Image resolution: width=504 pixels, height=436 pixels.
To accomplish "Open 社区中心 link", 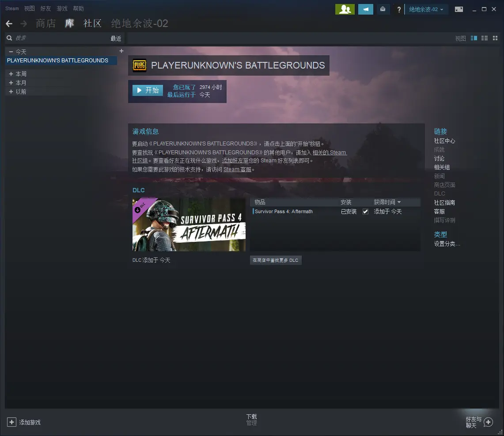I will pyautogui.click(x=444, y=141).
